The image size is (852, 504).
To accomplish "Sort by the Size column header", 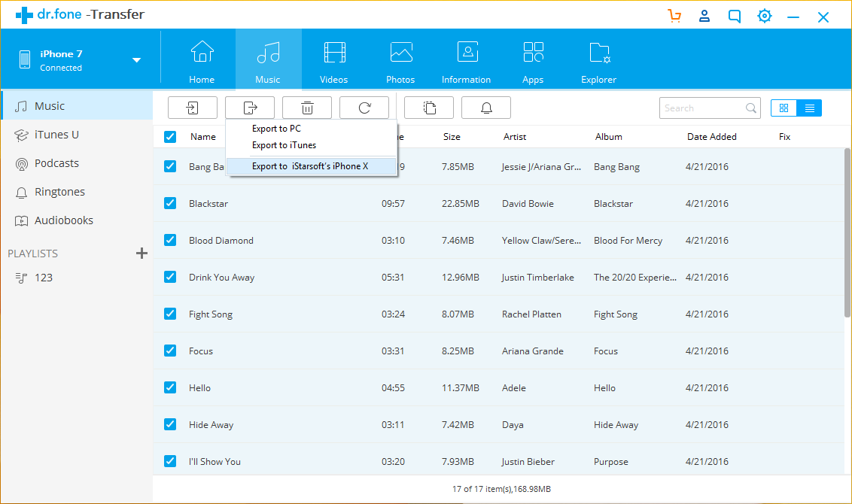I will click(x=452, y=137).
